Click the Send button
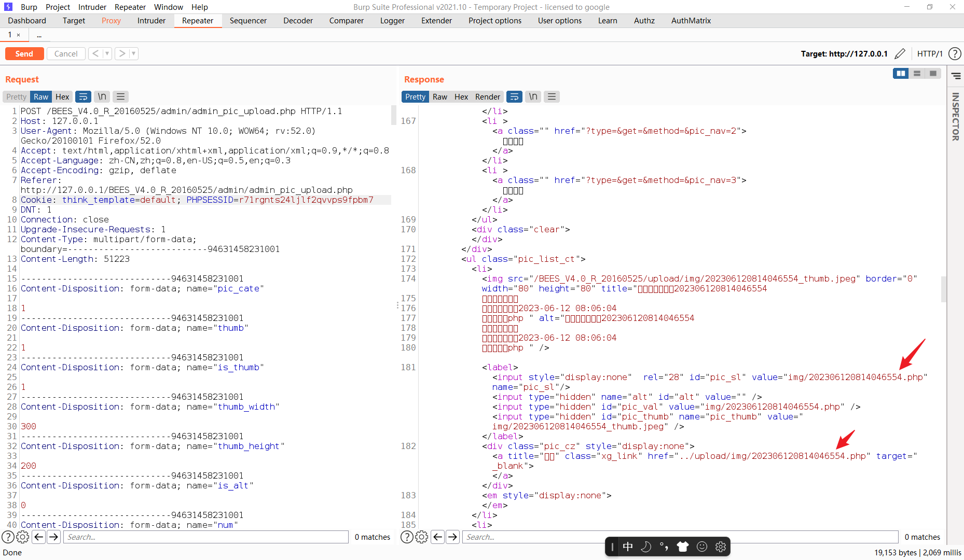Screen dimensions: 964x560 24,53
